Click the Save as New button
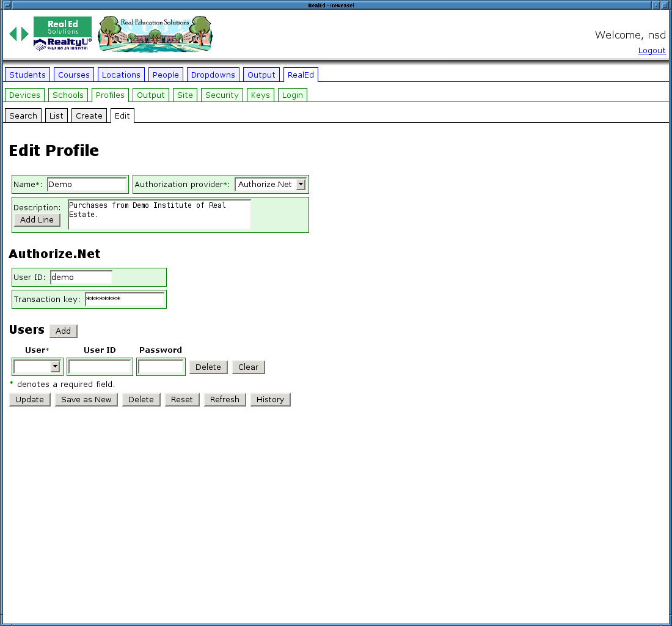The height and width of the screenshot is (626, 672). coord(86,399)
